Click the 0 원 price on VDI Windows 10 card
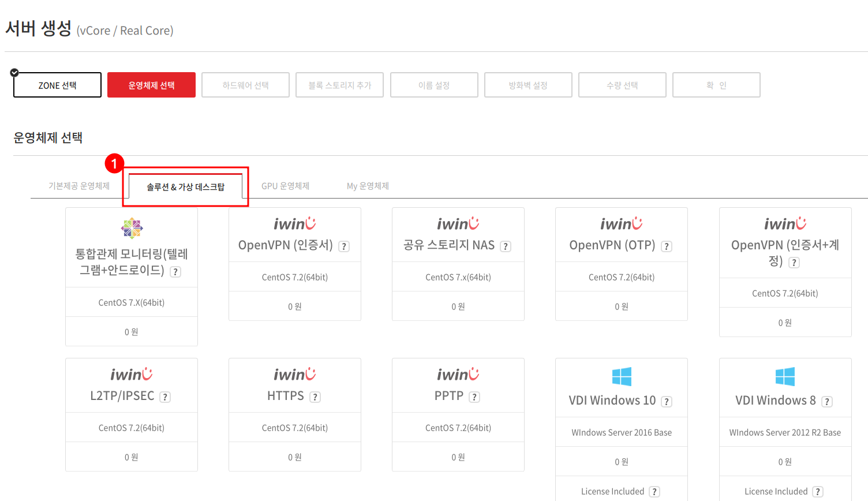The width and height of the screenshot is (868, 501). 622,462
